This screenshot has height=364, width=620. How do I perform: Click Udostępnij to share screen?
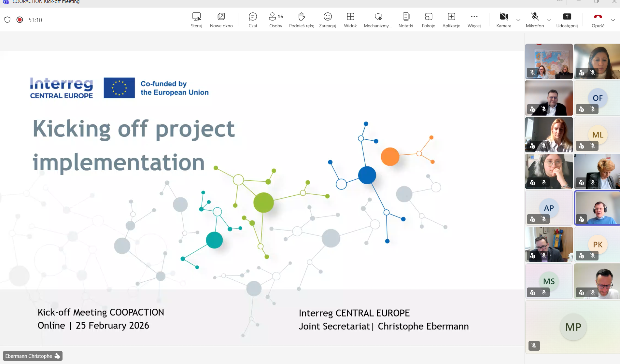[x=567, y=20]
